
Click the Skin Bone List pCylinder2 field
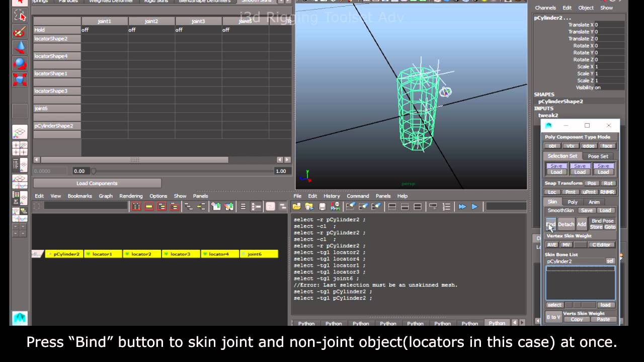click(x=575, y=261)
